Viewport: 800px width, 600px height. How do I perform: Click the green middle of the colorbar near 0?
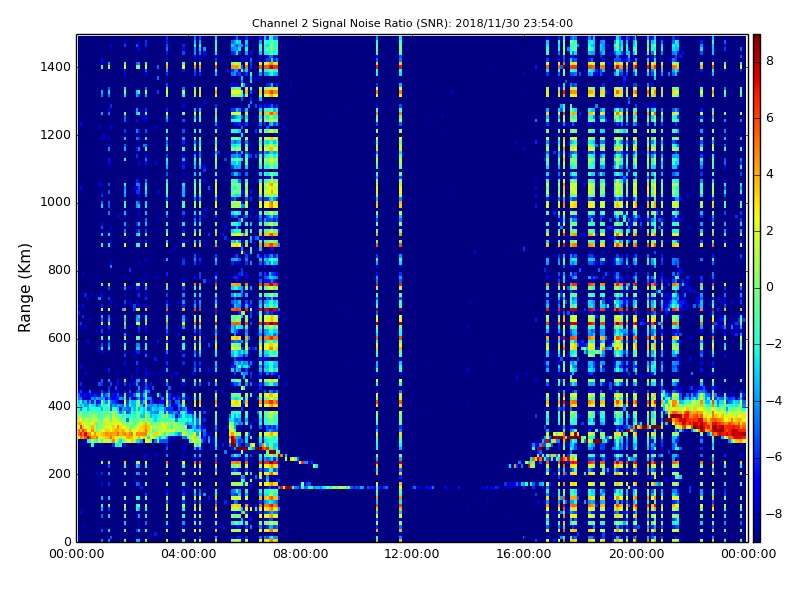tap(757, 287)
